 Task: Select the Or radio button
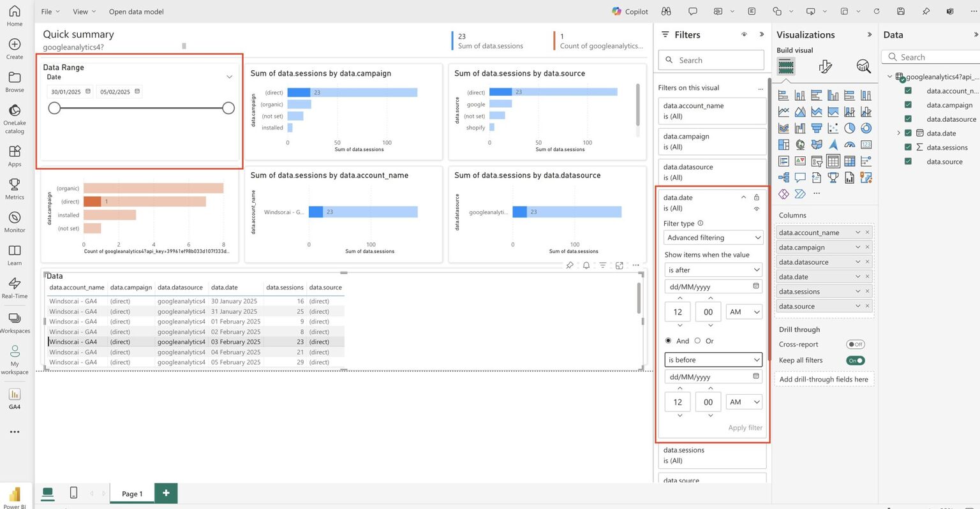click(697, 341)
